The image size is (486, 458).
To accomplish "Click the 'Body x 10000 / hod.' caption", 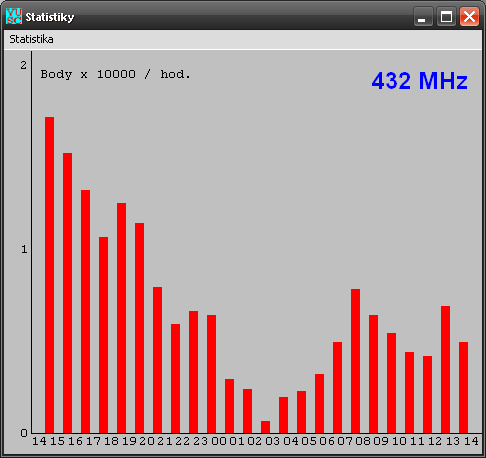I will click(x=115, y=74).
